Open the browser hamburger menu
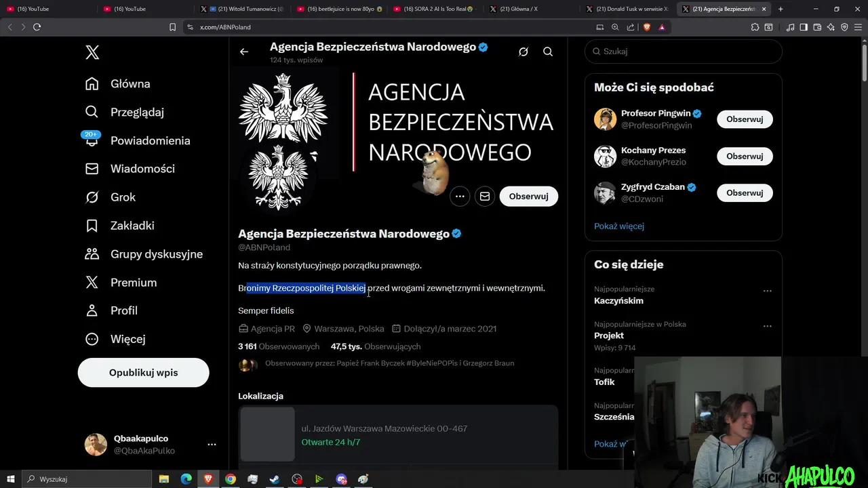 (856, 27)
